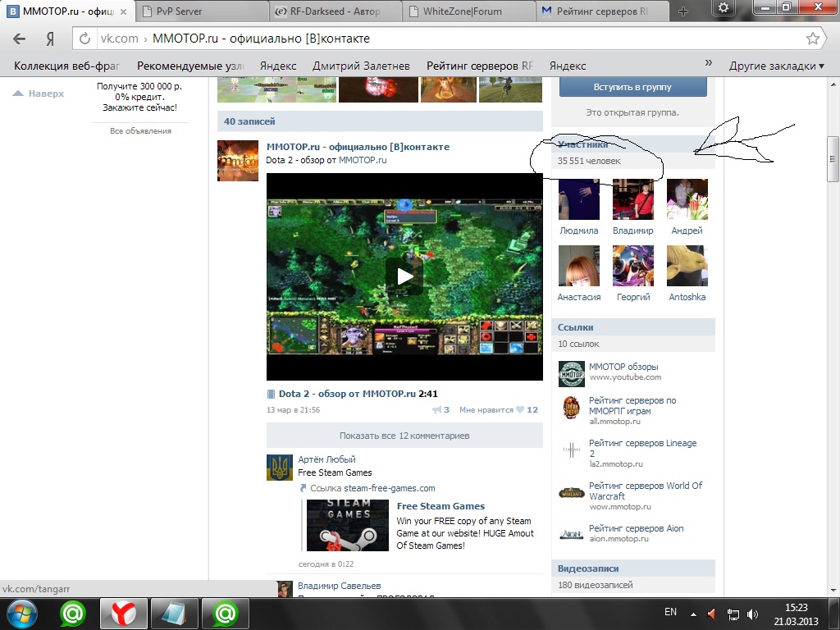Bookmark the page with the star icon
This screenshot has height=630, width=840.
(813, 38)
